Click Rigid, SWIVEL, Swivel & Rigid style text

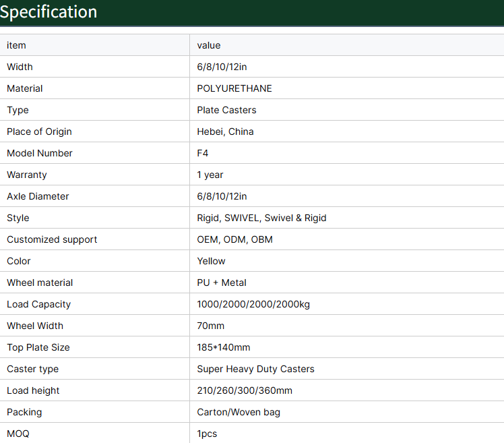261,218
